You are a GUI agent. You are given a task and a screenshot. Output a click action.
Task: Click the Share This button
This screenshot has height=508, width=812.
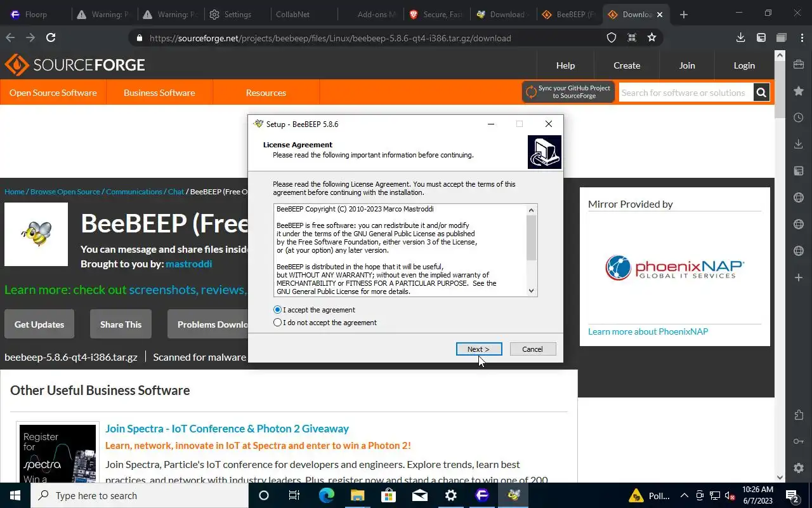(x=121, y=324)
